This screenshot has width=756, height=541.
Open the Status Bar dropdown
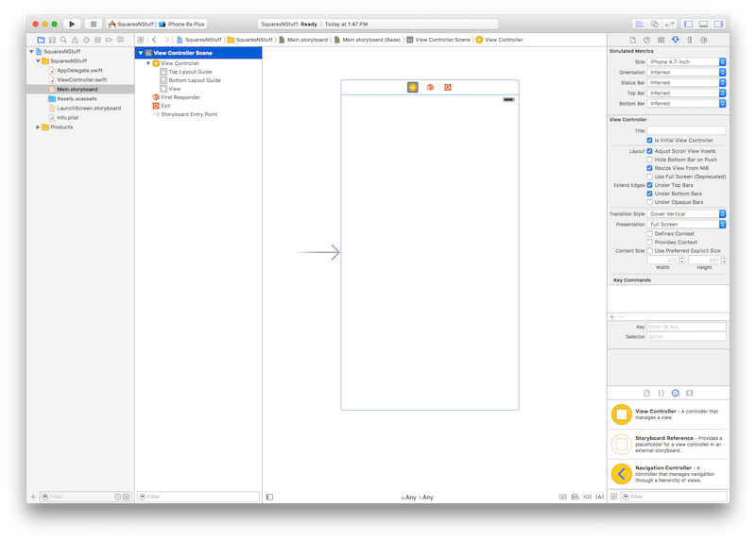(x=686, y=83)
